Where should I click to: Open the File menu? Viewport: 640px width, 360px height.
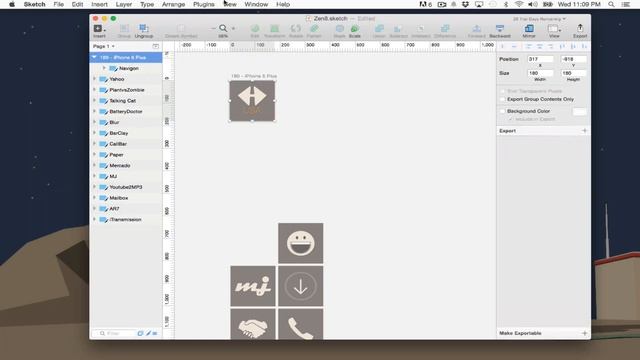coord(58,4)
